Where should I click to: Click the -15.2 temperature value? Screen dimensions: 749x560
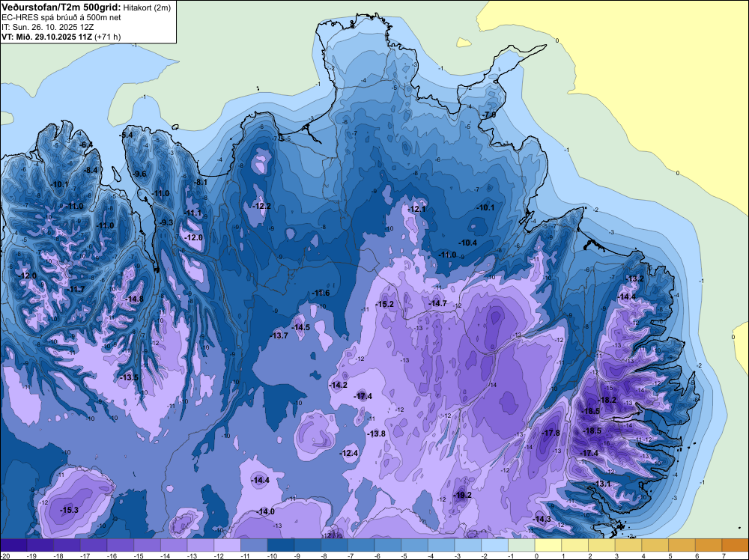385,305
